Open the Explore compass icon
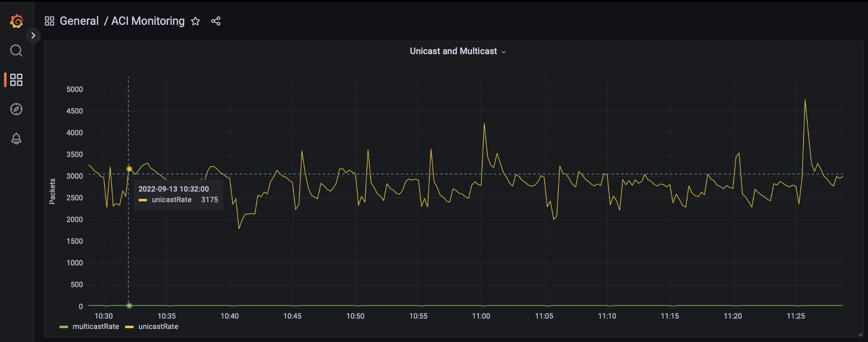 [x=16, y=109]
